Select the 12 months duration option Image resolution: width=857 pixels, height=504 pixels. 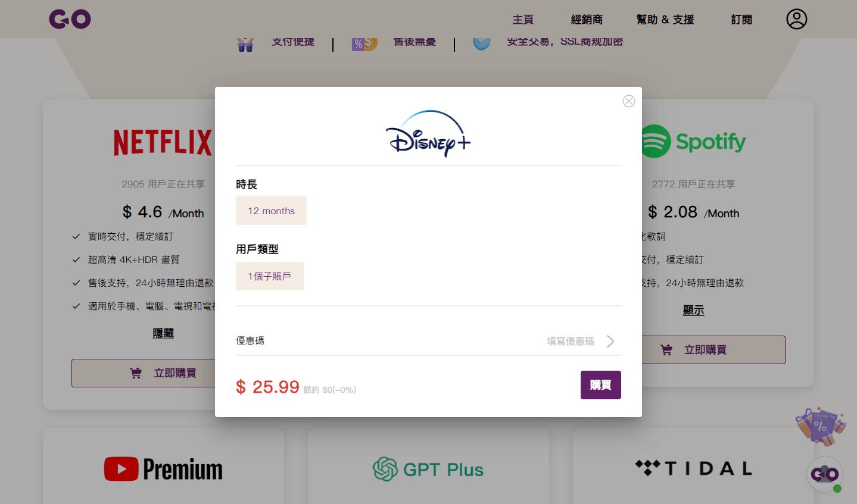point(271,211)
